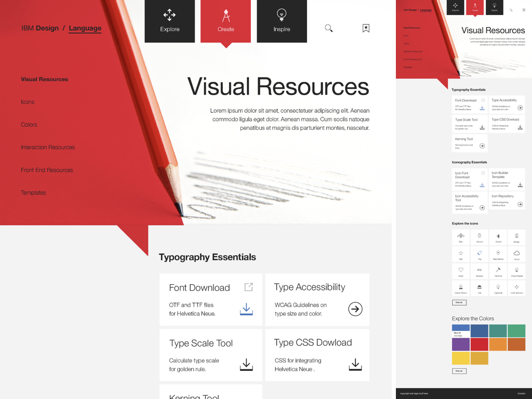Pick the bright yellow color swatch

pos(461,358)
